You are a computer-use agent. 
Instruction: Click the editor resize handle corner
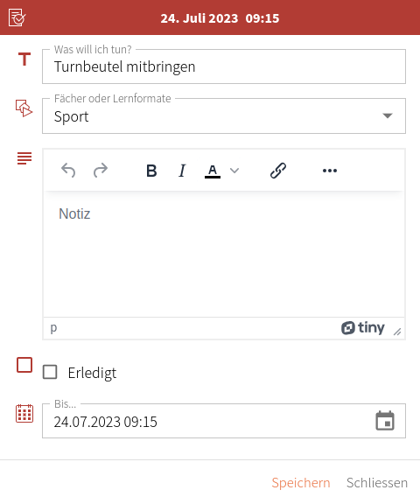click(397, 332)
